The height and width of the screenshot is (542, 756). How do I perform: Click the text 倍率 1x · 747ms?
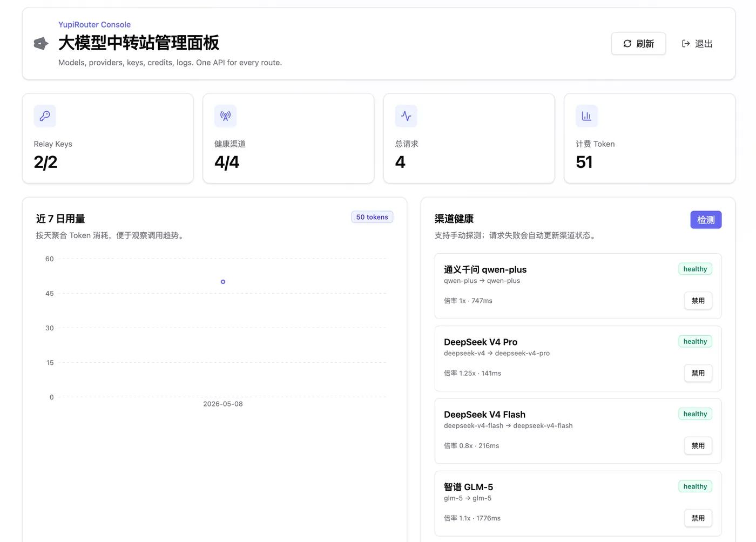click(468, 301)
